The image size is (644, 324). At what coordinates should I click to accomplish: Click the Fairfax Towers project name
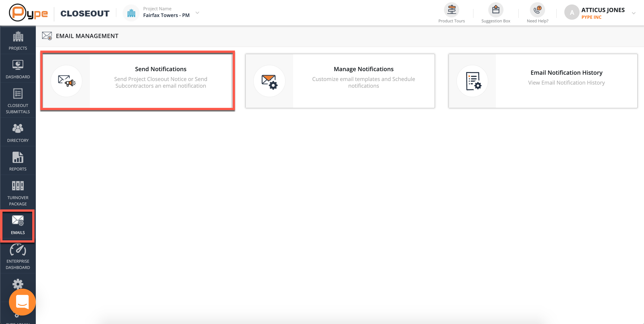(166, 15)
